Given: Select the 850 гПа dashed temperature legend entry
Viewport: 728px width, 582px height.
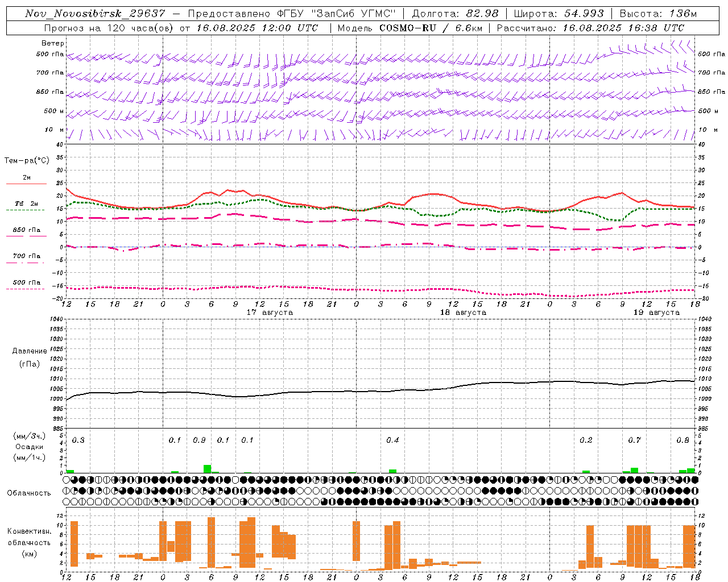Looking at the screenshot, I should click(27, 230).
